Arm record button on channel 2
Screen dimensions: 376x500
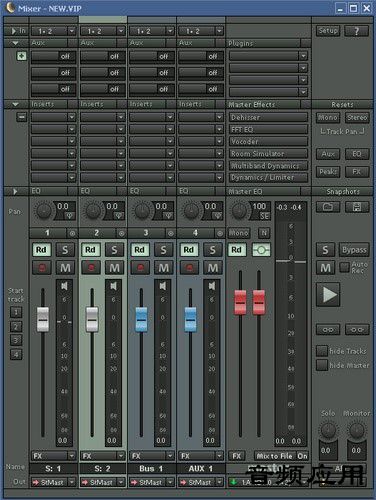[91, 267]
